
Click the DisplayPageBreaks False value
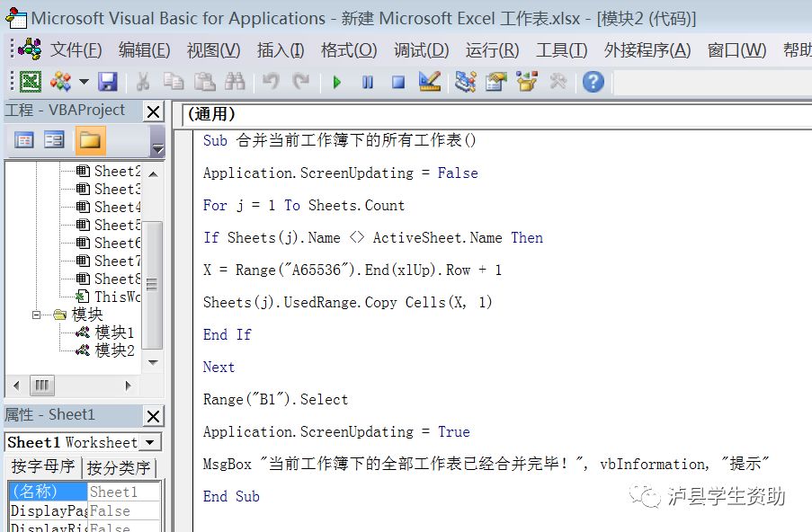(x=123, y=510)
